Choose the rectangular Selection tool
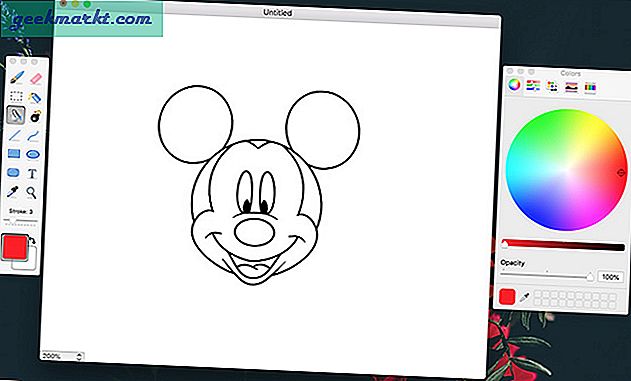 click(x=16, y=97)
